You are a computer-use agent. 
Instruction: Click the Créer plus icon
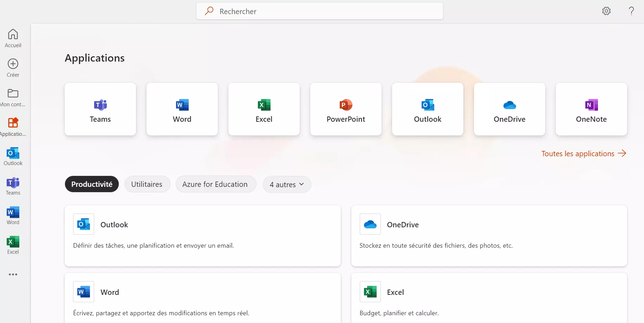[x=13, y=64]
